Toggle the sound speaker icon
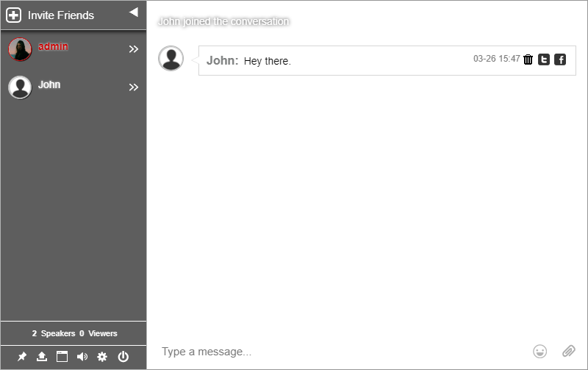 (x=82, y=357)
